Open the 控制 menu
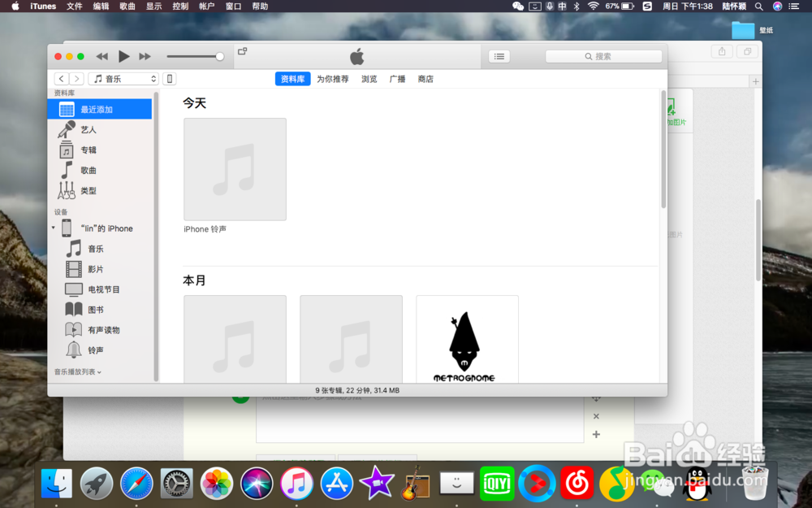 180,7
